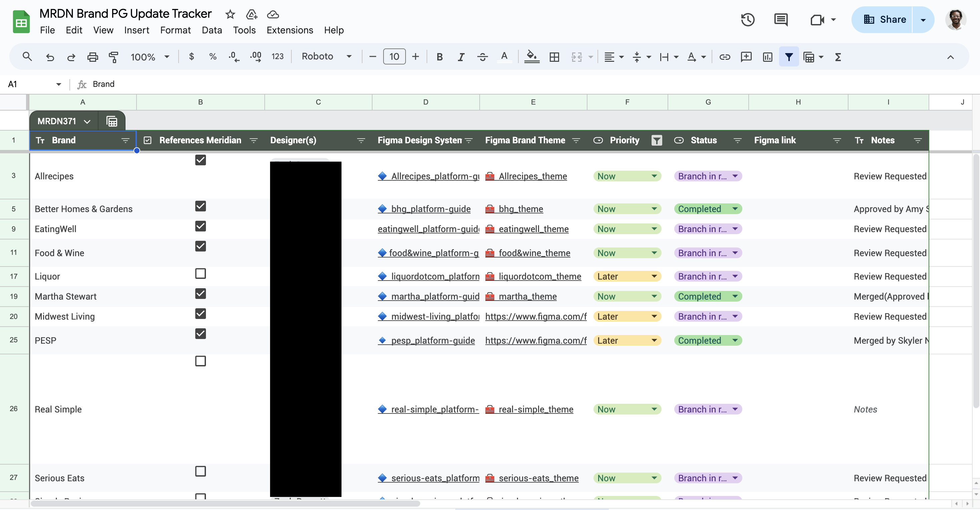The width and height of the screenshot is (980, 510).
Task: Toggle the filter funnel toolbar icon
Action: click(x=789, y=57)
